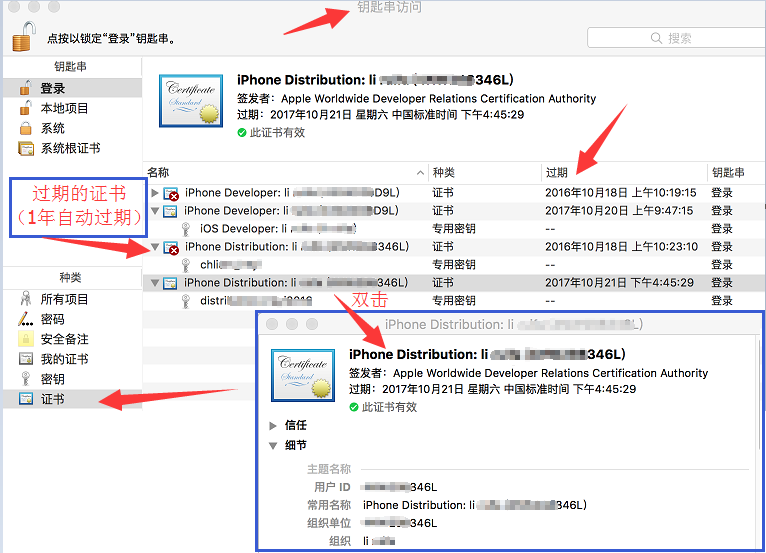Click the 组织单位 value ending 346L

click(400, 523)
